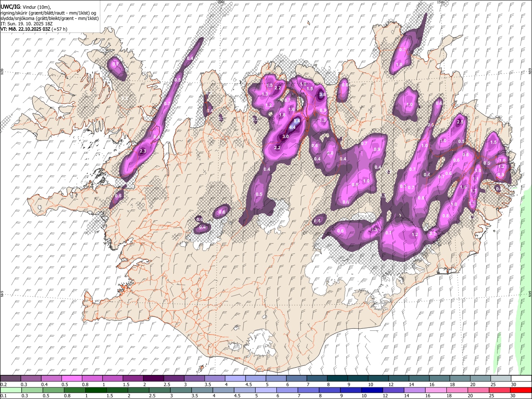Screen dimensions: 532x399
Task: Click the '4.4' precipitation value on map
Action: tap(292, 127)
